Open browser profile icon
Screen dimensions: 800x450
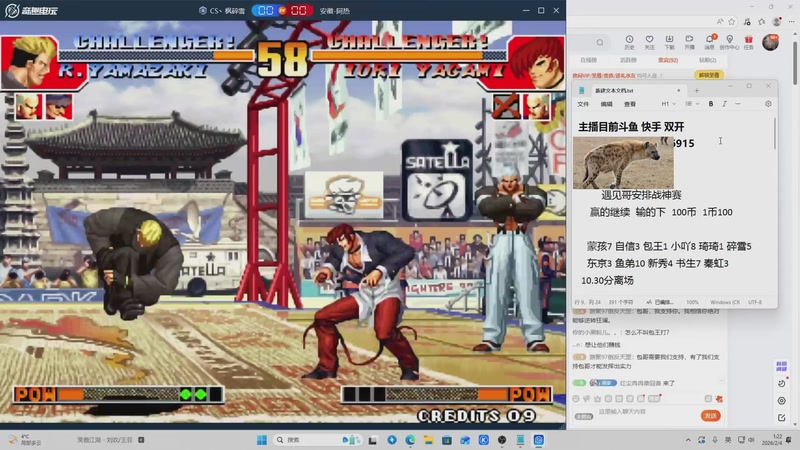(777, 21)
